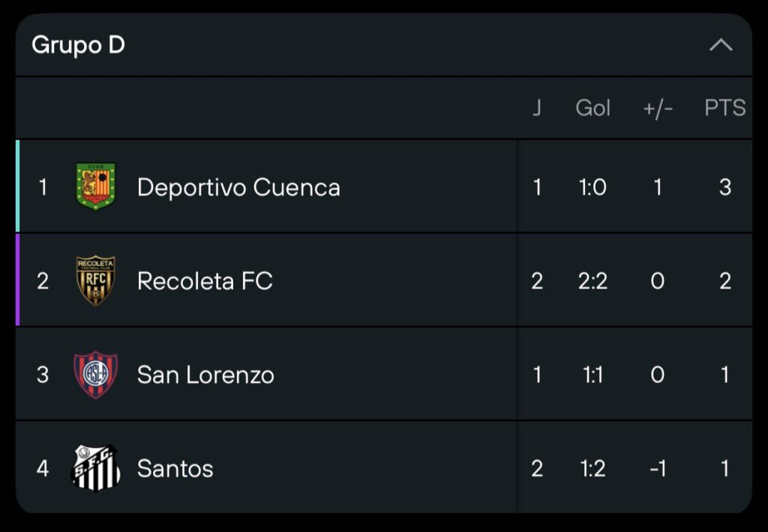Click Recoleta FC's 2:2 goal record
The height and width of the screenshot is (532, 768).
pos(592,281)
